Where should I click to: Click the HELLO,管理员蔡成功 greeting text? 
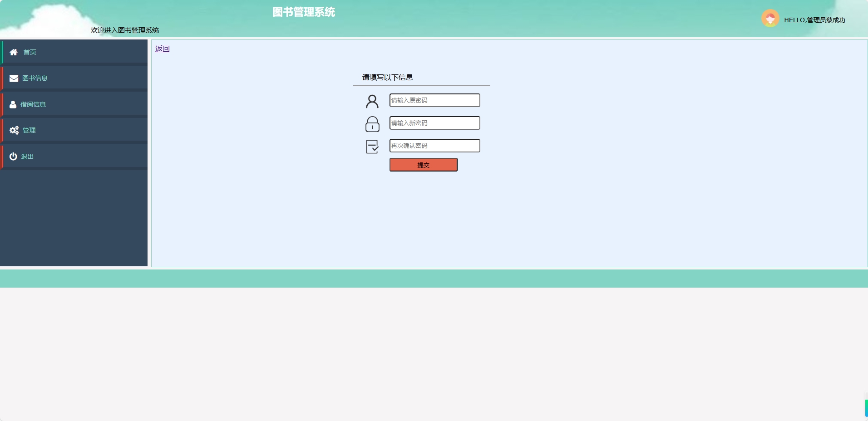pyautogui.click(x=814, y=20)
